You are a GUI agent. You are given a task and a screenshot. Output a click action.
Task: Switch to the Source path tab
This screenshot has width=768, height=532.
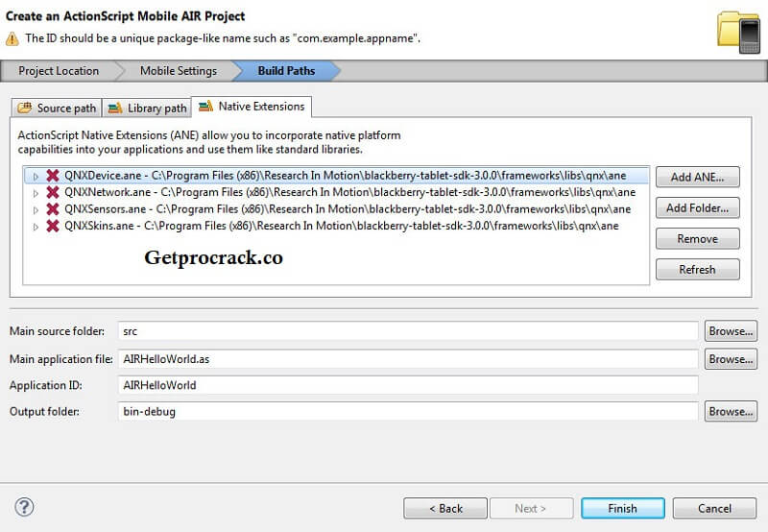coord(57,108)
